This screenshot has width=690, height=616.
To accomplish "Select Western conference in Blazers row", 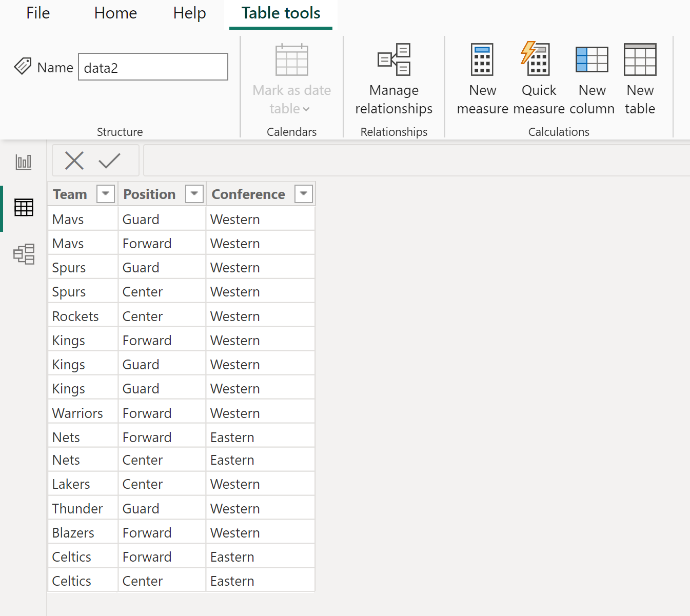I will [x=261, y=532].
